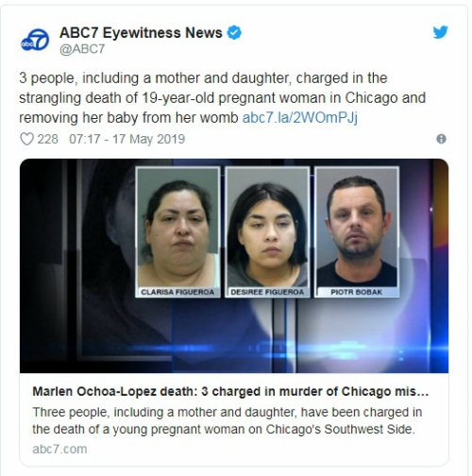
Task: Open the tweet info icon
Action: coord(441,139)
